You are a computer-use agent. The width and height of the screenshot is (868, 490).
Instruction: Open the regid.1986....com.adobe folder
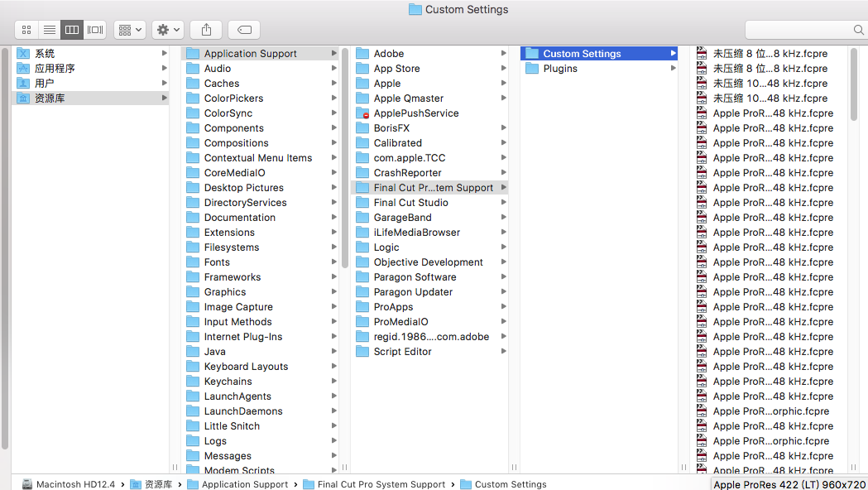coord(430,337)
